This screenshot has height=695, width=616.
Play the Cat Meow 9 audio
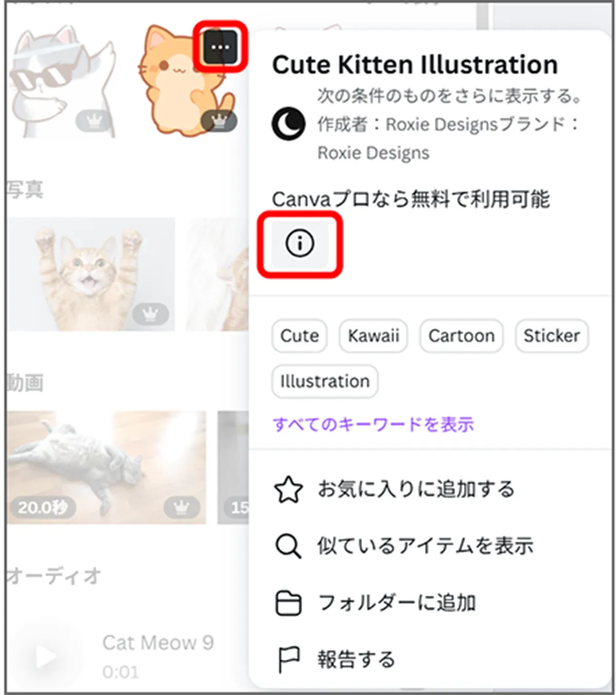(46, 657)
